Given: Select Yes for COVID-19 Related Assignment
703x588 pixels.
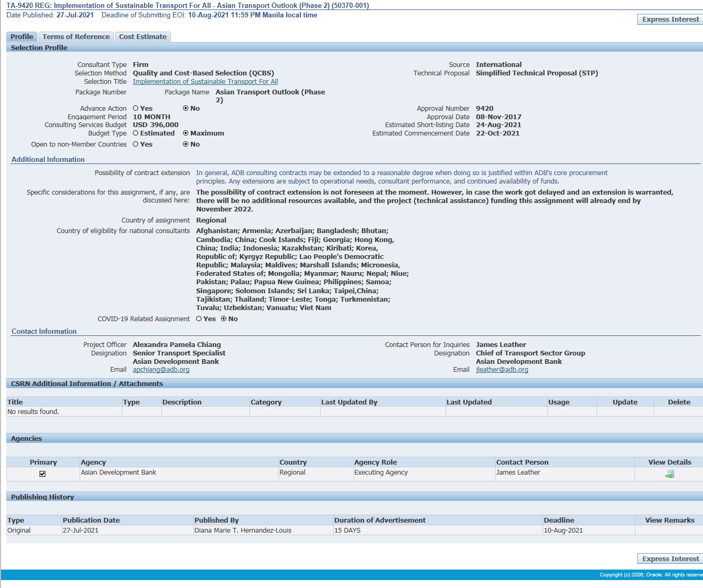Looking at the screenshot, I should [x=199, y=319].
